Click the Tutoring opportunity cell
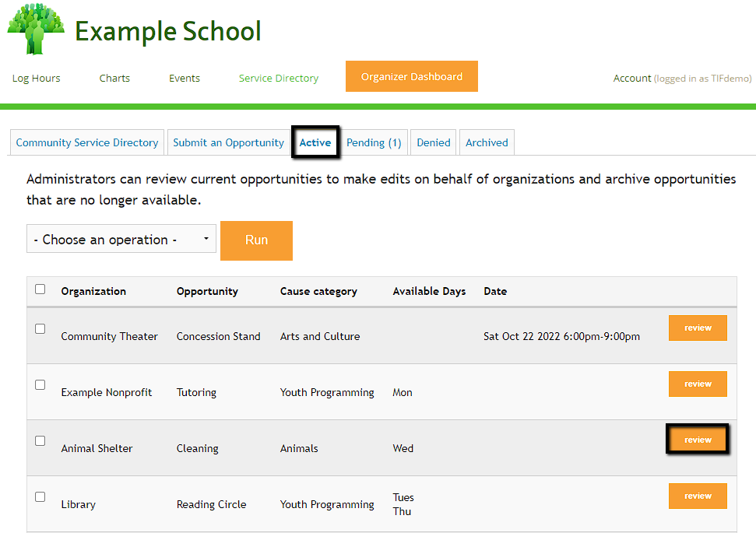This screenshot has height=533, width=756. 197,393
